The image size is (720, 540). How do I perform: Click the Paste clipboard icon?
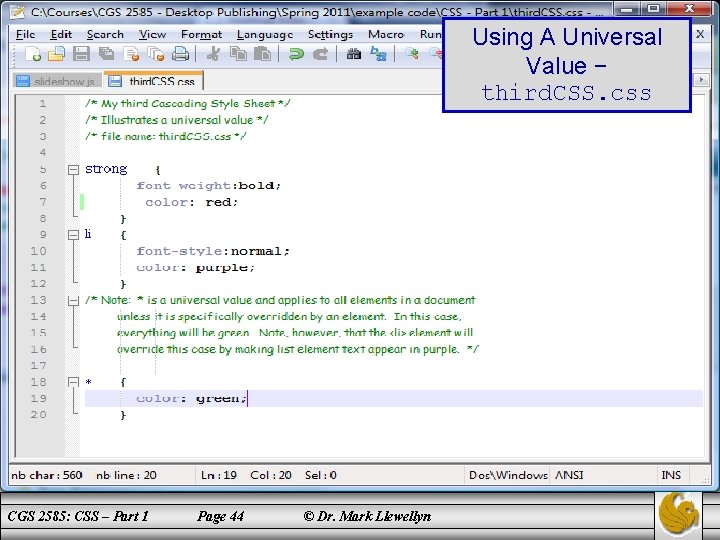263,54
